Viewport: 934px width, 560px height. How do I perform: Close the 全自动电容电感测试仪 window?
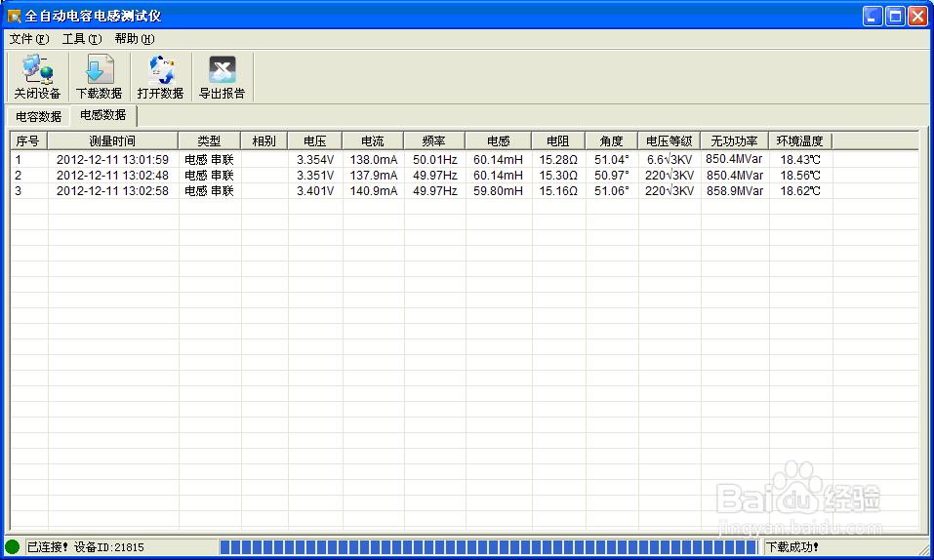[x=918, y=16]
